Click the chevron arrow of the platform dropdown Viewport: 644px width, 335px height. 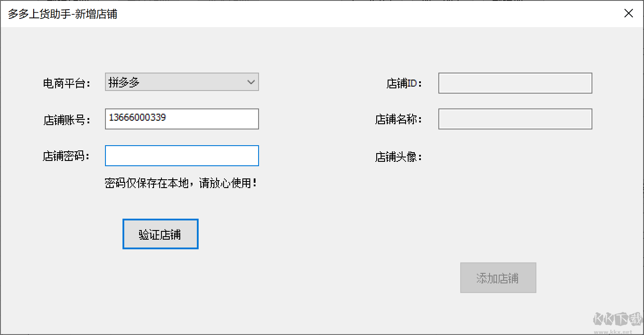tap(251, 82)
